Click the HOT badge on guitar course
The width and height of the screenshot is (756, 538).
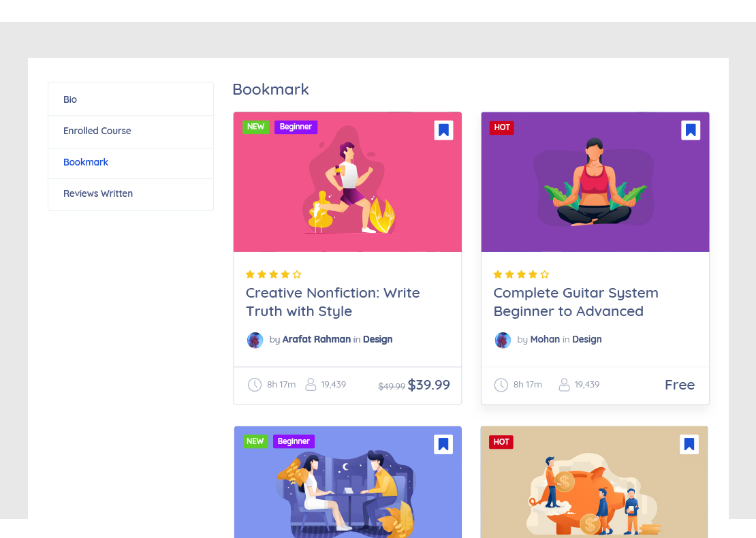pos(502,127)
